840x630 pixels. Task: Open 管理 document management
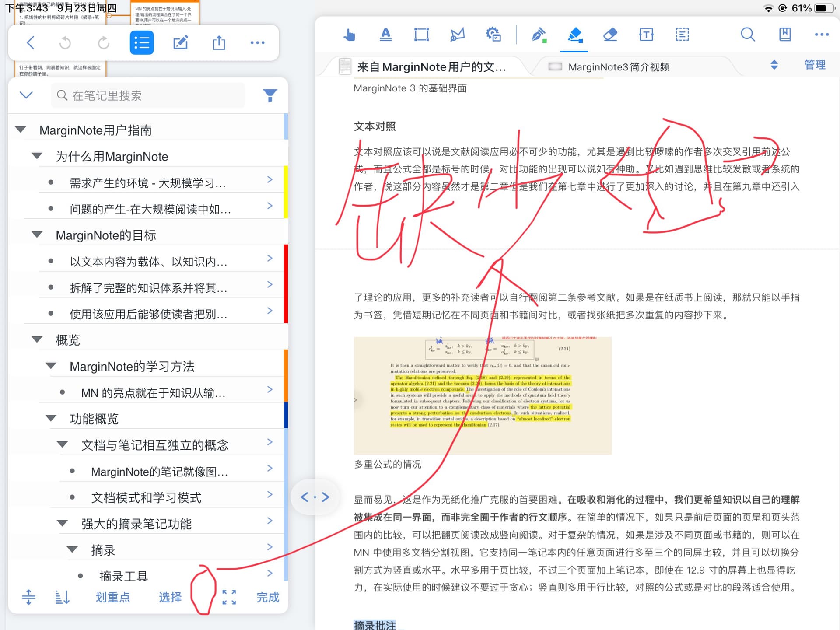tap(815, 65)
